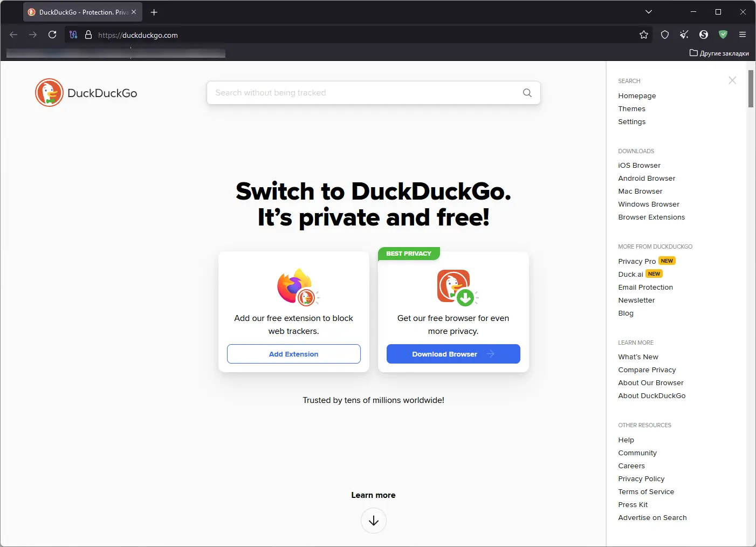Click the search magnifier icon

[527, 93]
